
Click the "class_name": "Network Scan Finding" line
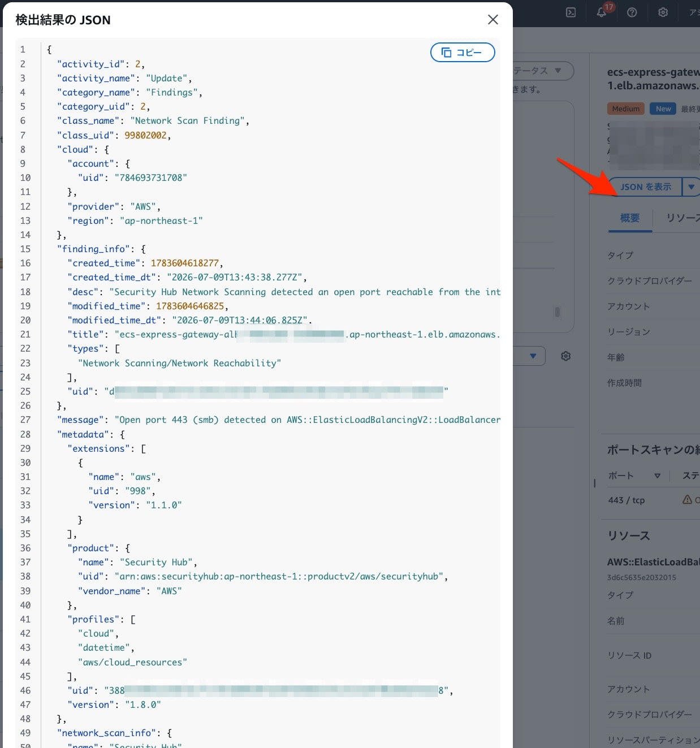[153, 120]
